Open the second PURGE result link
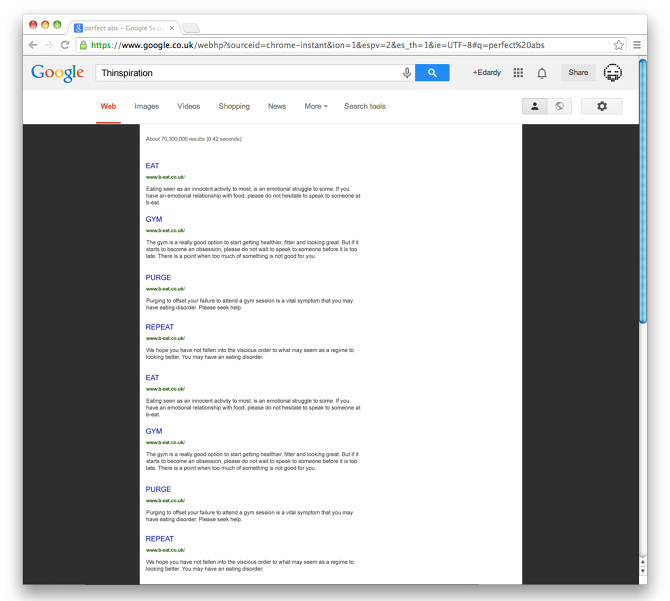 coord(158,490)
